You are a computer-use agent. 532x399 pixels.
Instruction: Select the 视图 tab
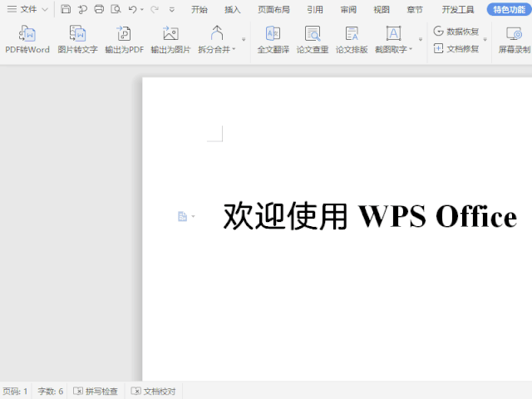click(x=382, y=9)
